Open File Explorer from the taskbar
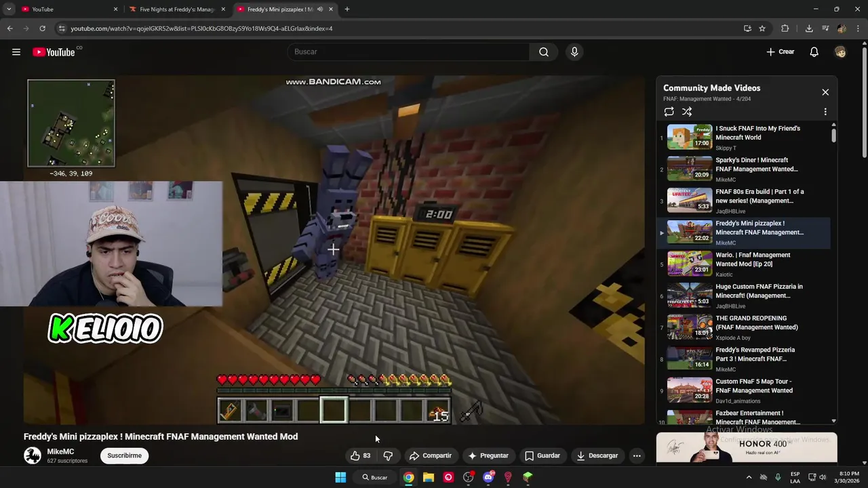The image size is (868, 488). click(x=429, y=477)
